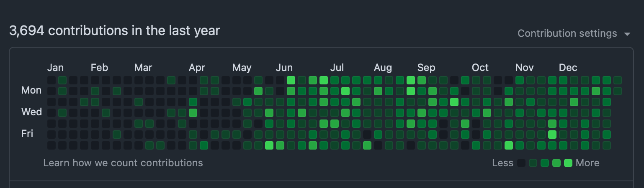Click the Fri weekday label

coord(28,134)
